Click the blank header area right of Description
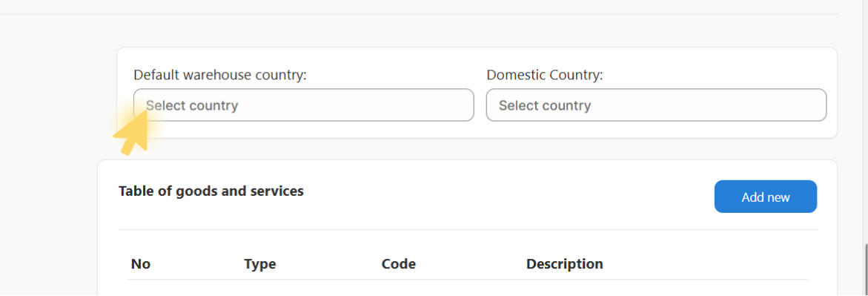 (x=709, y=264)
